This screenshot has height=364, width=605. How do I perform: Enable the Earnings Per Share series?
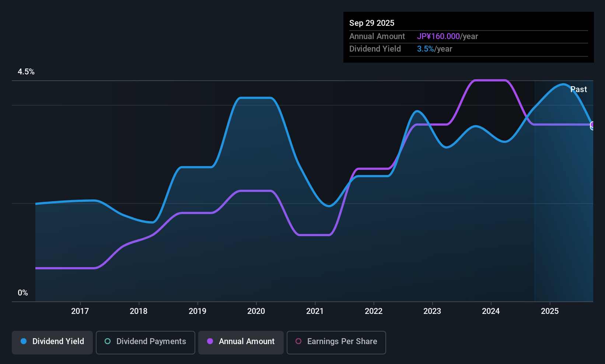coord(336,342)
